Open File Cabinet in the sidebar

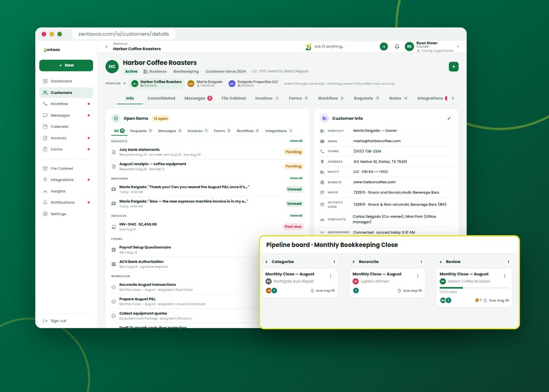click(x=66, y=169)
